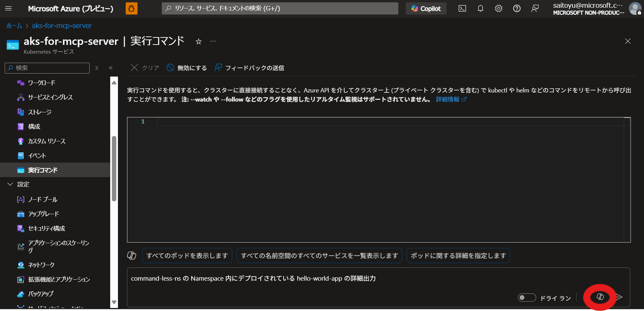Open the more options ellipsis by title
644x311 pixels.
pos(213,41)
